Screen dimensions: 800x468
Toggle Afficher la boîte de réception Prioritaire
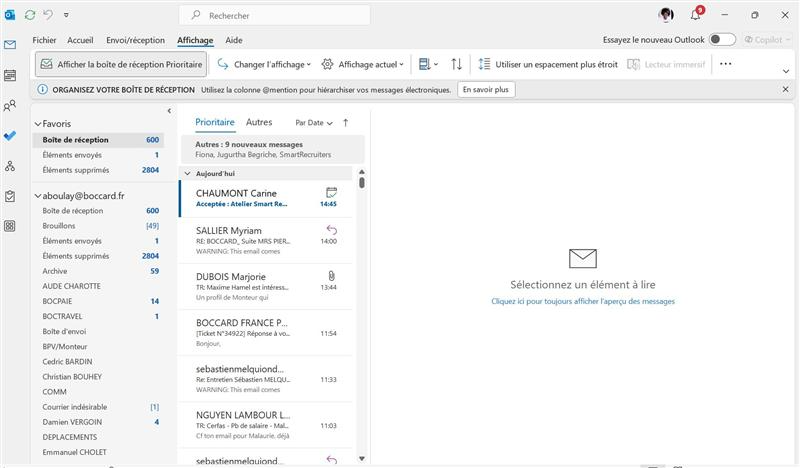click(x=121, y=64)
